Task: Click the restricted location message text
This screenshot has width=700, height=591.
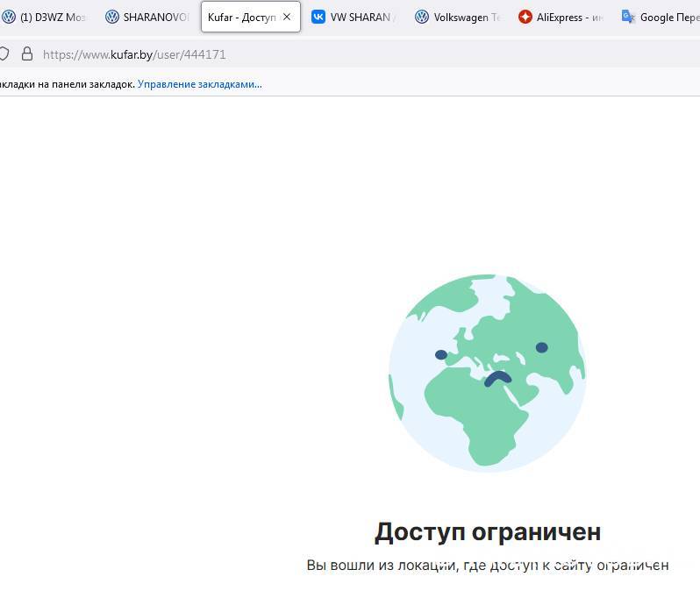Action: point(487,565)
